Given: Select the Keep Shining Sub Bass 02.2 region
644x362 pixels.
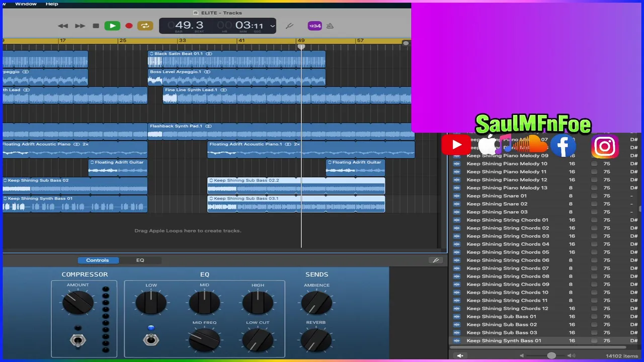Looking at the screenshot, I should (296, 186).
